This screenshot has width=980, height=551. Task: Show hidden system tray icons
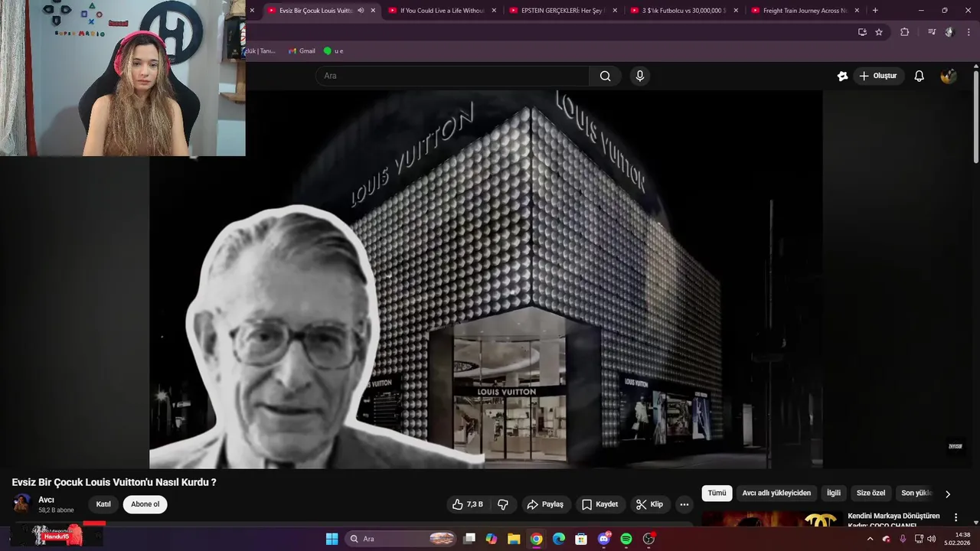(x=870, y=539)
